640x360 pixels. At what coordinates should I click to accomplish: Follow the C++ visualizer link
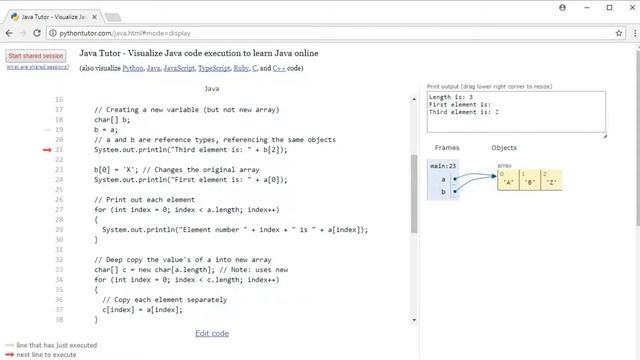coord(279,68)
